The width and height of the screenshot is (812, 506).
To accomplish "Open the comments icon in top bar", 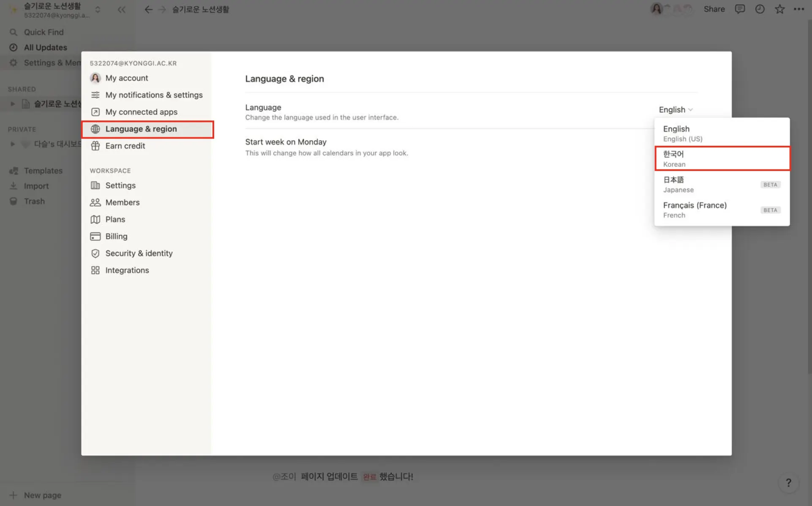I will pos(740,9).
